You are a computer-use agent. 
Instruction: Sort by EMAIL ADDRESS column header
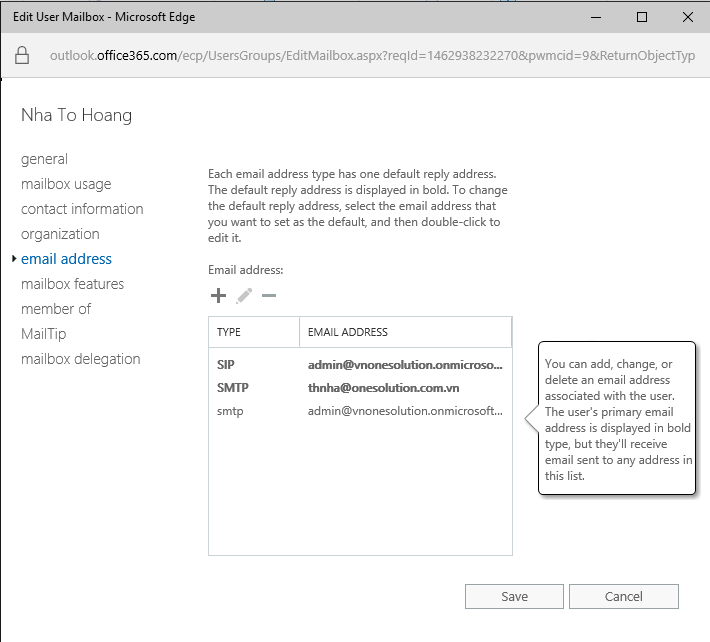(404, 332)
